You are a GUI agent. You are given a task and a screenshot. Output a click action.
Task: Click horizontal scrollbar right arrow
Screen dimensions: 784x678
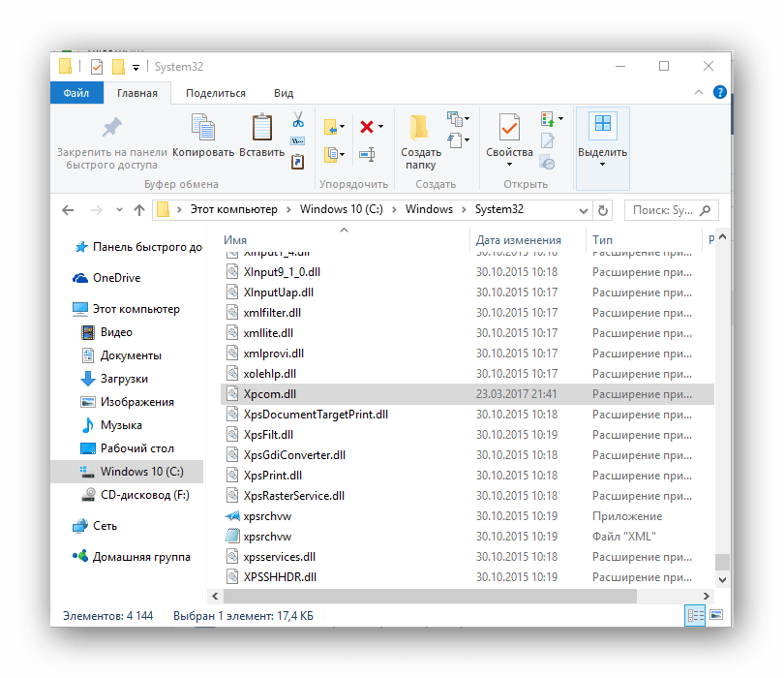point(706,596)
